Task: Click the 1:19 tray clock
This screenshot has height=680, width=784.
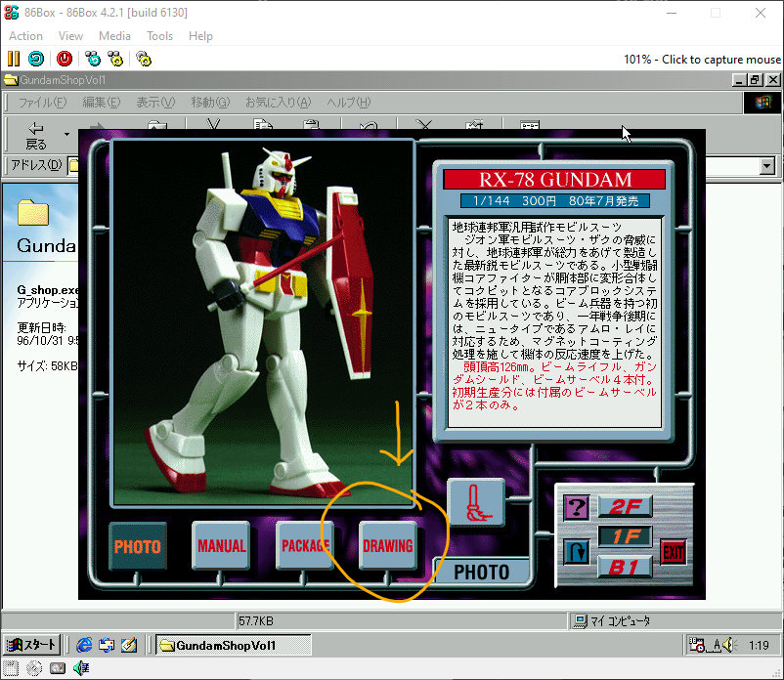Action: 759,645
